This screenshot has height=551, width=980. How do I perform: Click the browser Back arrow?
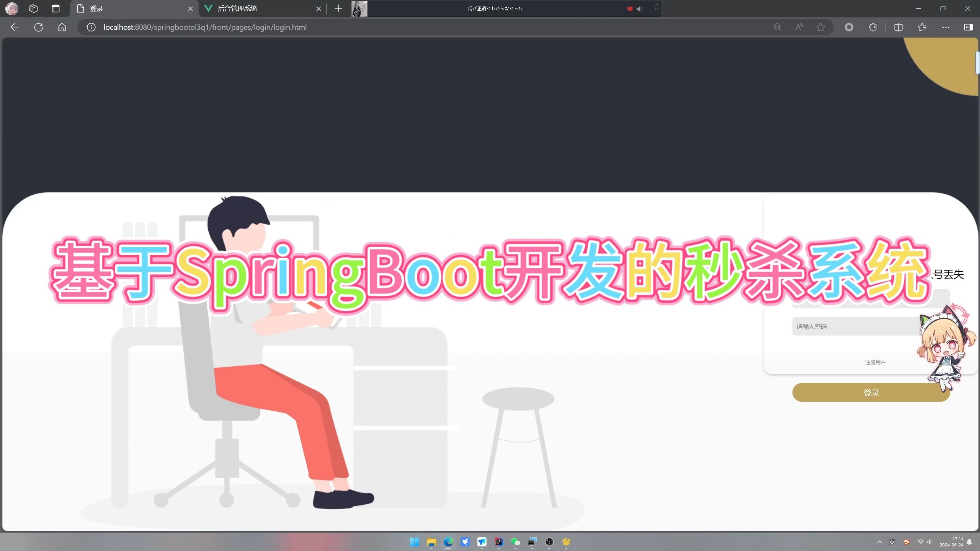click(15, 27)
